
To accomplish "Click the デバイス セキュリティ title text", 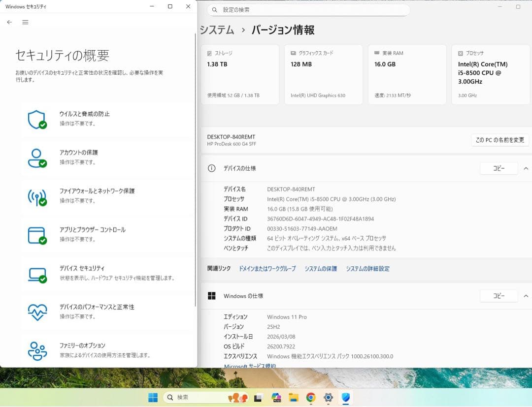I will pos(82,268).
